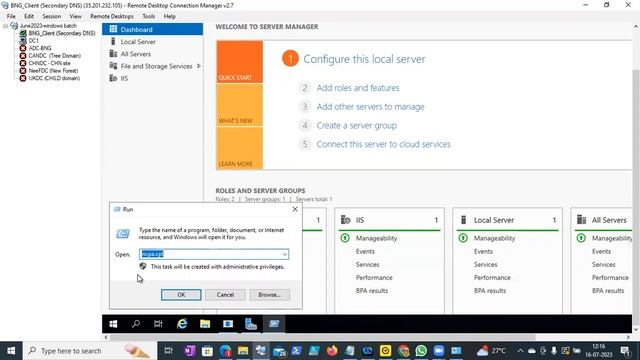
Task: Open the View menu
Action: pyautogui.click(x=75, y=16)
